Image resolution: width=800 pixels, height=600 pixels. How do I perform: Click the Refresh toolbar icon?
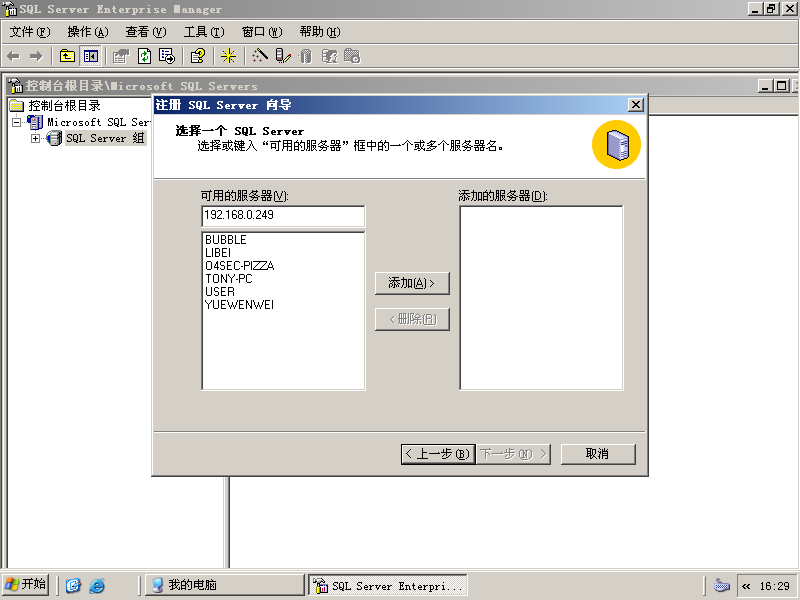point(144,56)
